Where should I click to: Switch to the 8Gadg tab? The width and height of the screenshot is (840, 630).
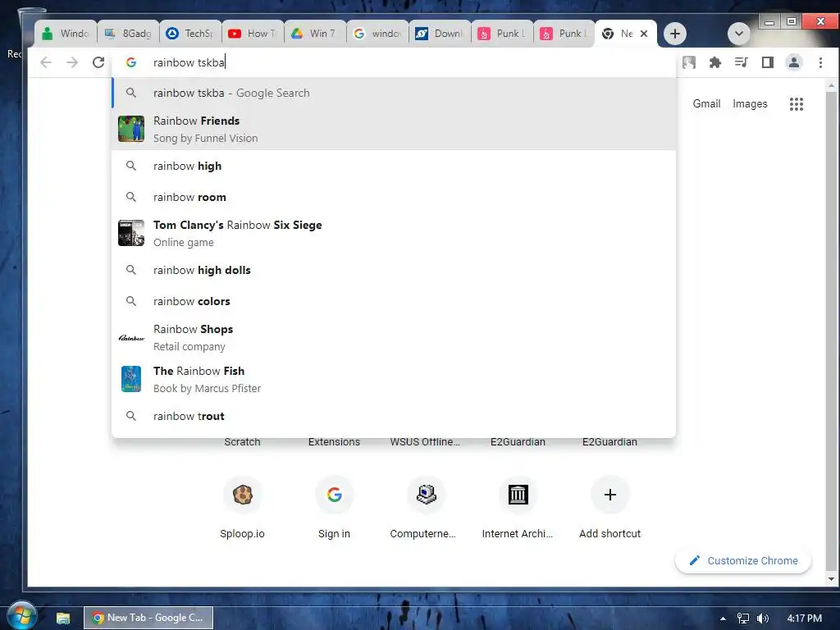pyautogui.click(x=128, y=34)
